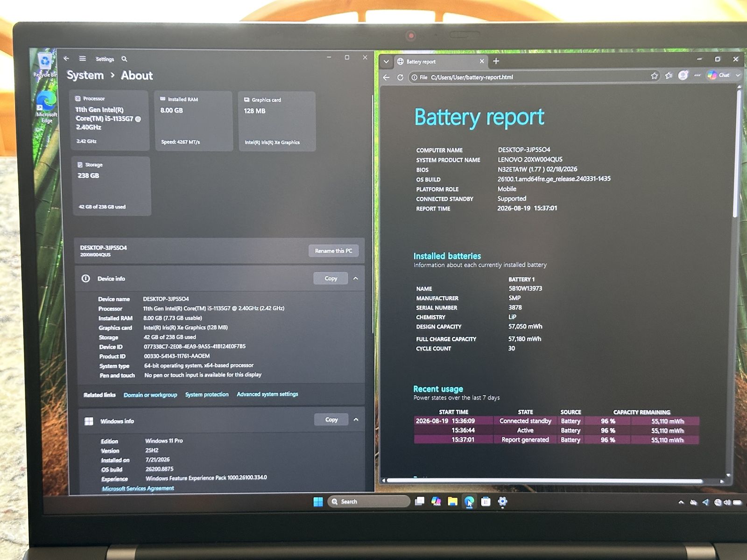Open the Edge favorites list icon
The width and height of the screenshot is (747, 560).
coord(669,76)
